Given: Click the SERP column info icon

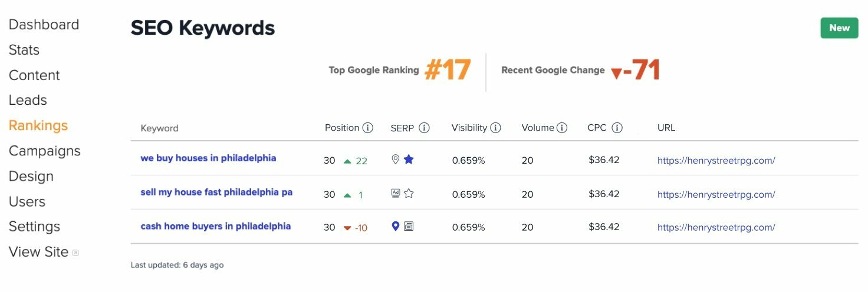Looking at the screenshot, I should tap(424, 128).
